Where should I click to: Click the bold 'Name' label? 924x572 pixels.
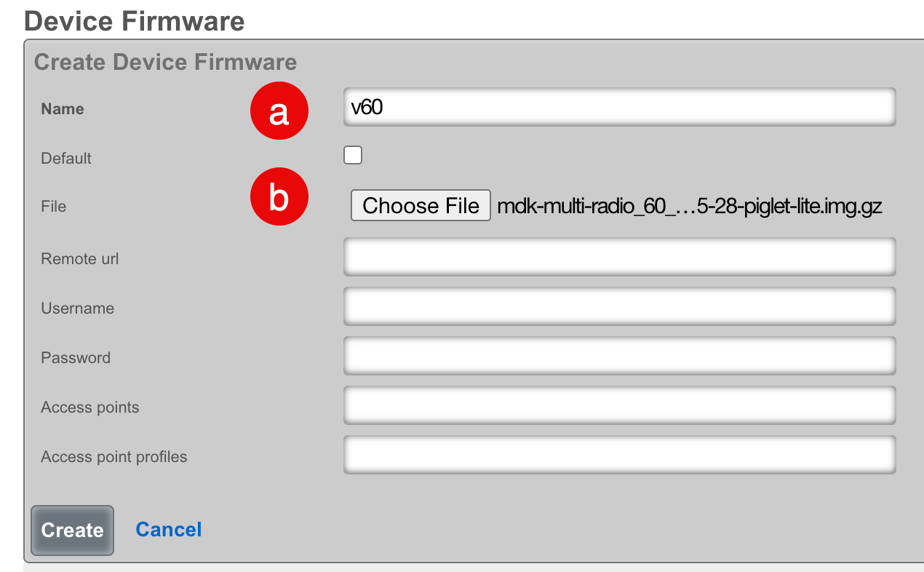(x=63, y=109)
